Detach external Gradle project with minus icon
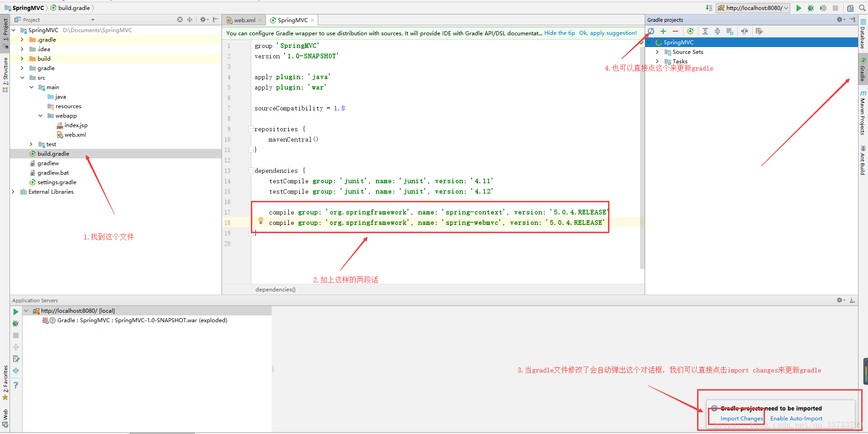The image size is (868, 434). point(675,31)
